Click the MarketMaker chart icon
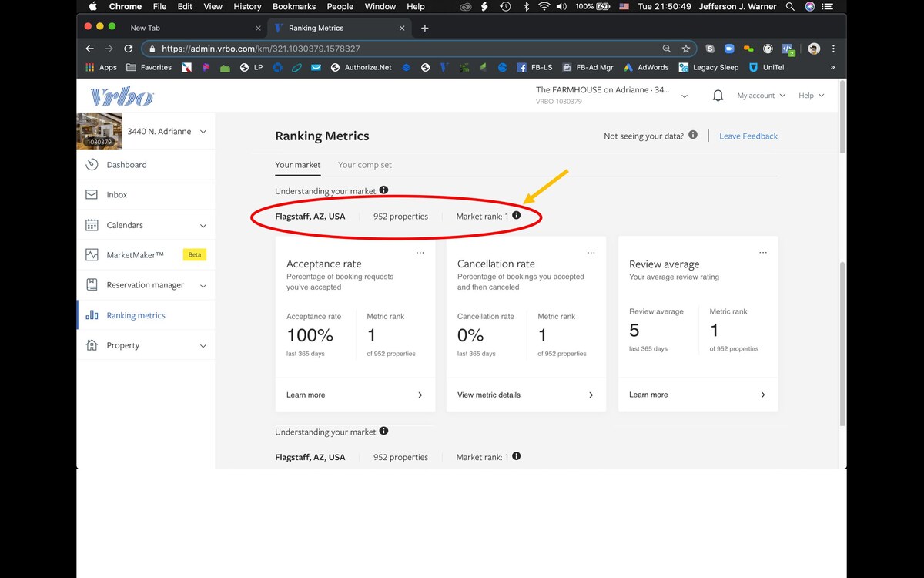 [92, 254]
